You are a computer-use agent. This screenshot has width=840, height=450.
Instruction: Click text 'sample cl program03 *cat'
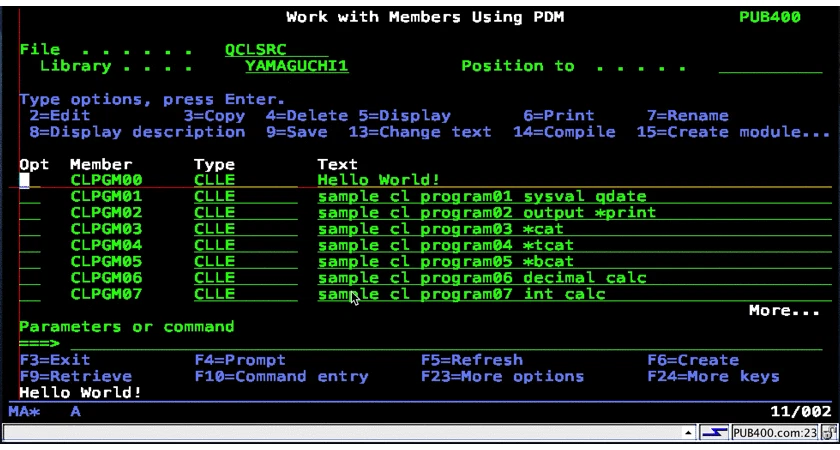pyautogui.click(x=440, y=229)
